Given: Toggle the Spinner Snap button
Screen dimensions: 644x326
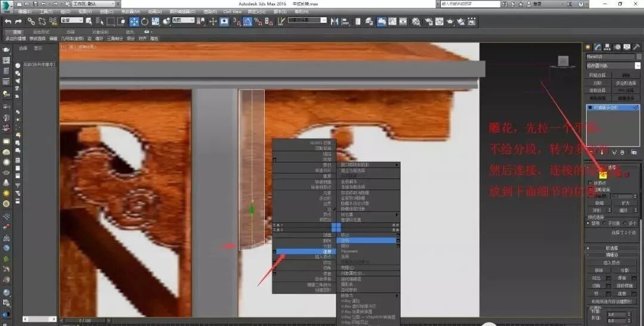Looking at the screenshot, I should [269, 21].
